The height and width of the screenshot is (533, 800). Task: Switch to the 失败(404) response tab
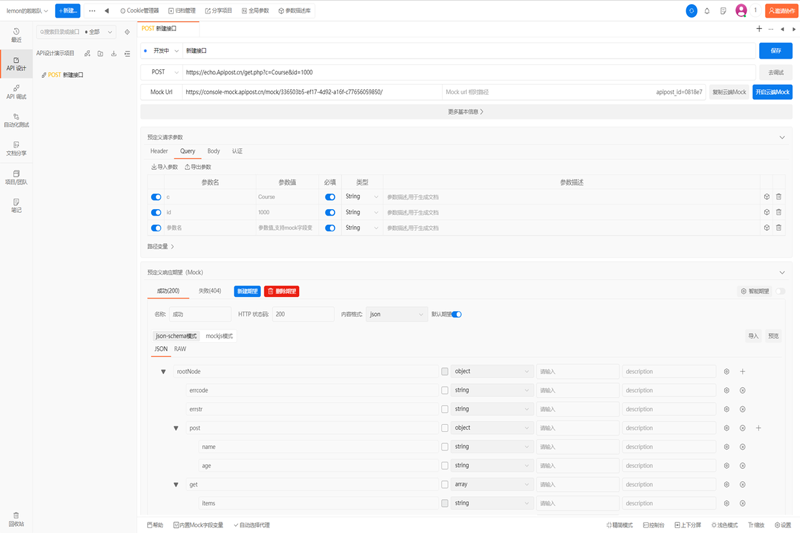click(209, 291)
